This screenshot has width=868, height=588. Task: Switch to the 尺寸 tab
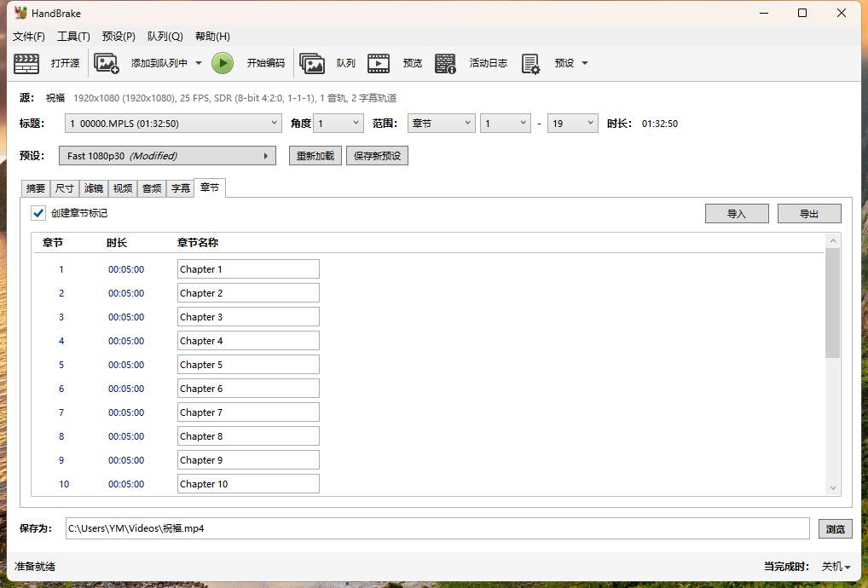(x=65, y=188)
